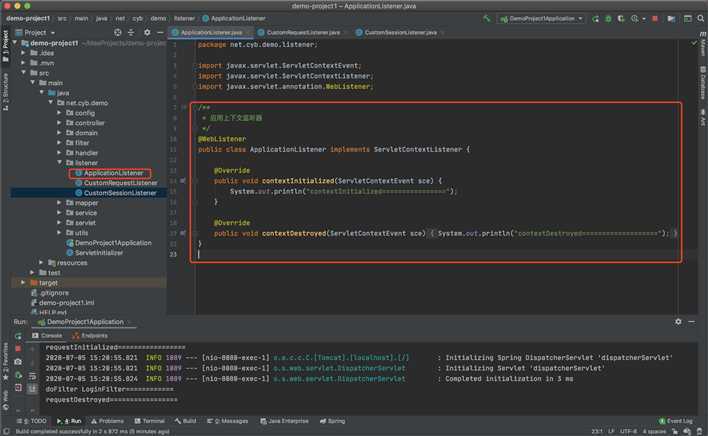Expand the controller package
The height and width of the screenshot is (436, 708).
click(59, 122)
